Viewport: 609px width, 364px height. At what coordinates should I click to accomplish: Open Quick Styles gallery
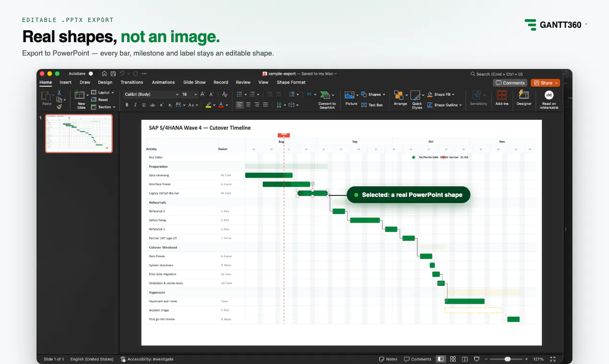pyautogui.click(x=417, y=100)
